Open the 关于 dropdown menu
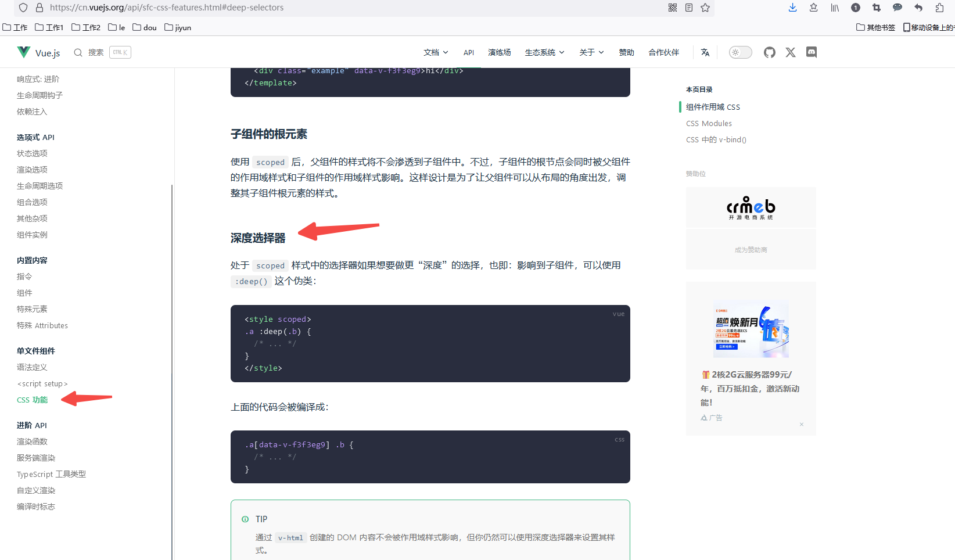The height and width of the screenshot is (560, 955). point(591,52)
